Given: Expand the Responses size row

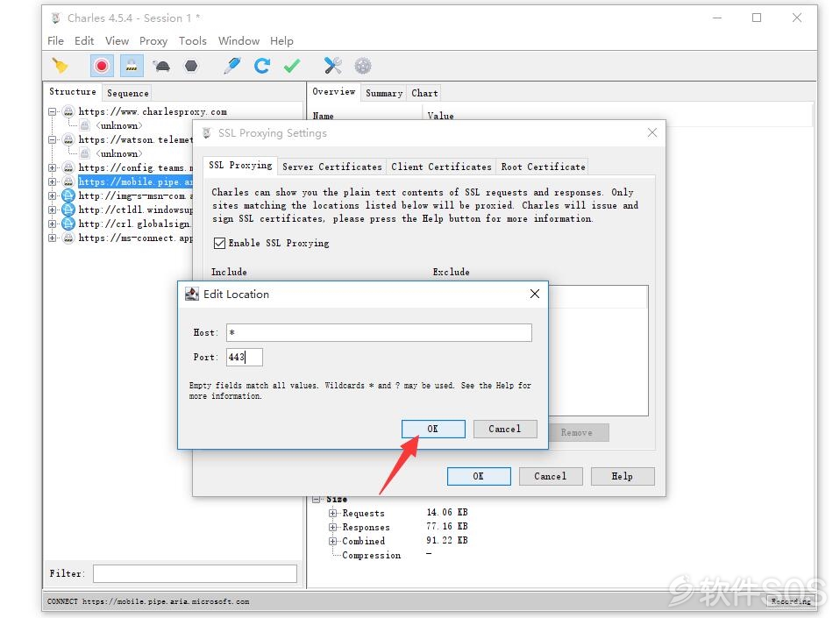Looking at the screenshot, I should pyautogui.click(x=332, y=527).
